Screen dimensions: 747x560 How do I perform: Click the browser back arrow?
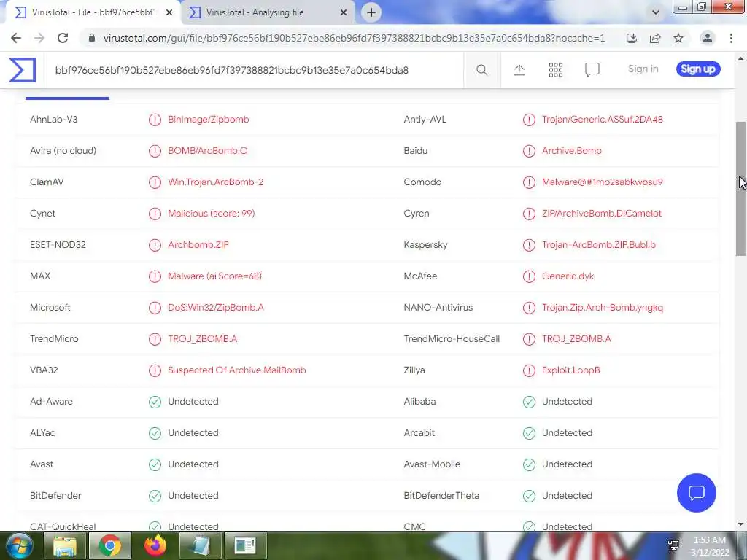(16, 38)
